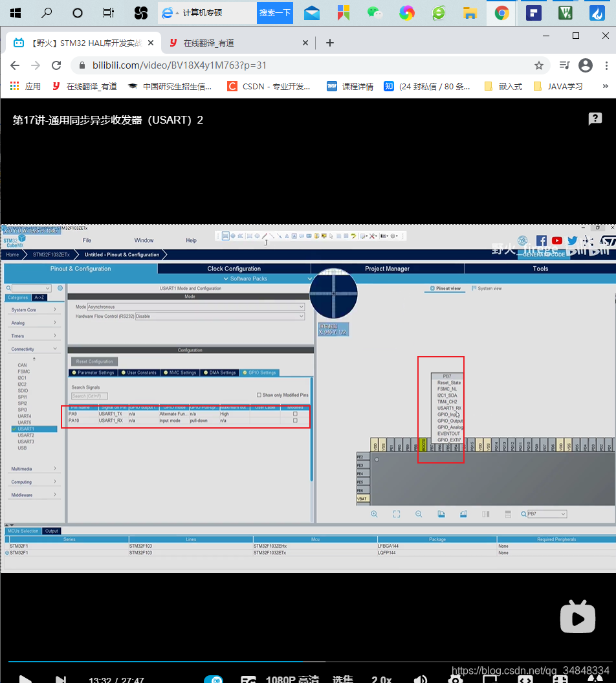Click the Bilibili play overlay icon
This screenshot has width=616, height=683.
pos(578,617)
